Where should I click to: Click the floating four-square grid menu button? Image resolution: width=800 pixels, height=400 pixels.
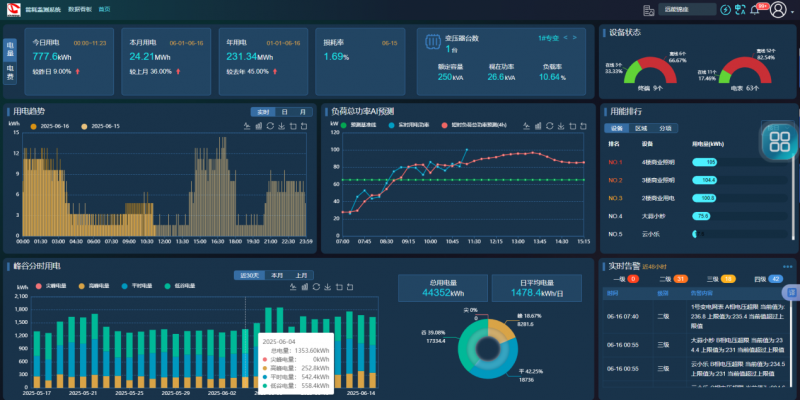point(777,142)
